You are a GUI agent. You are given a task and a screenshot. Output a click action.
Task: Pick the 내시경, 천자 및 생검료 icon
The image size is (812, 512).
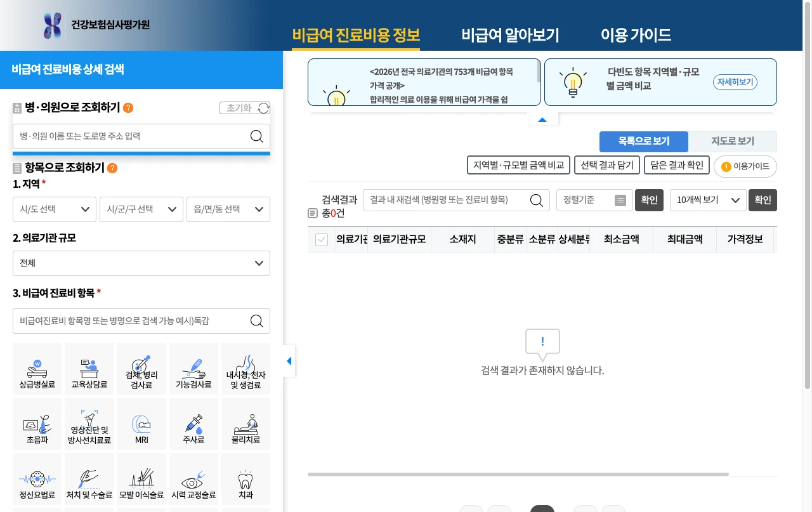(246, 369)
